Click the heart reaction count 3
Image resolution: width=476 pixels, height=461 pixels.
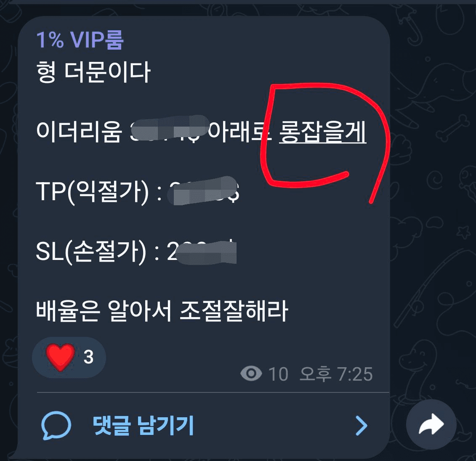pos(88,357)
